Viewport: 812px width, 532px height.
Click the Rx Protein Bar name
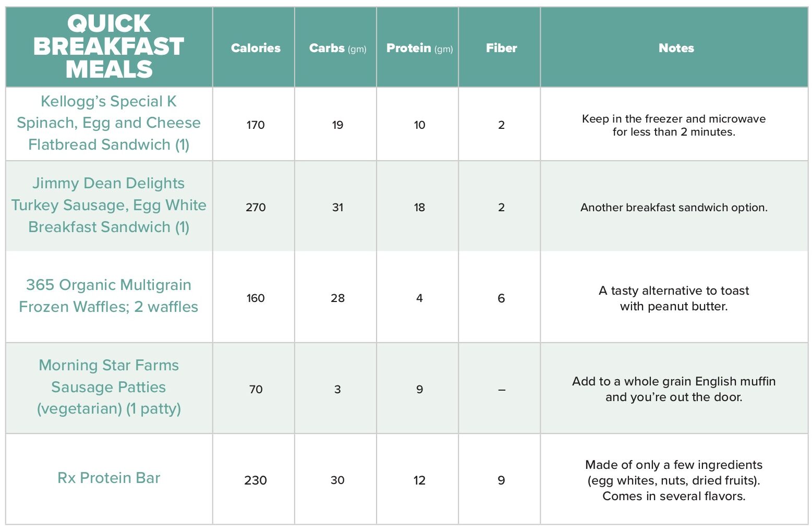pyautogui.click(x=108, y=478)
